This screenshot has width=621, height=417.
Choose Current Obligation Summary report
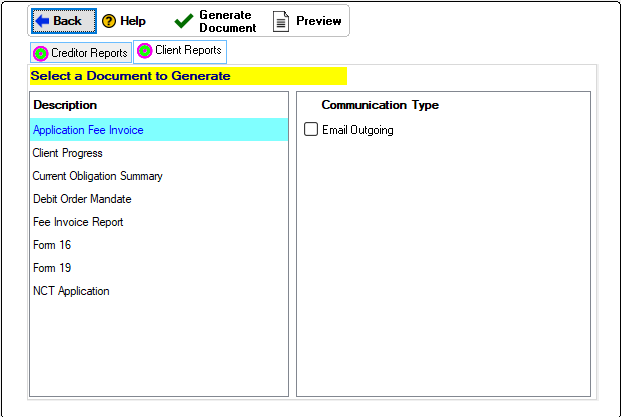pyautogui.click(x=97, y=176)
